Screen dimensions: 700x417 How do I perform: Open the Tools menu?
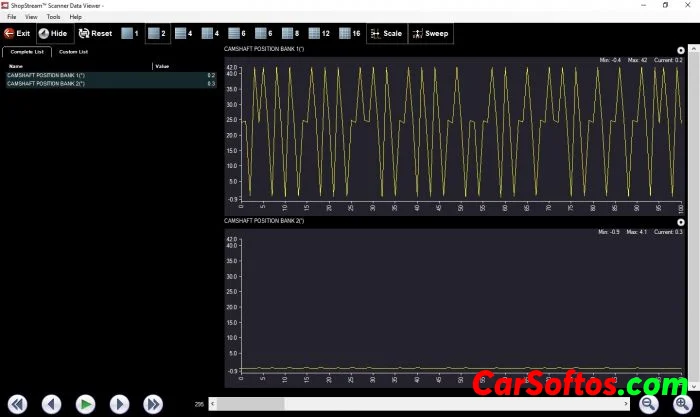pyautogui.click(x=53, y=17)
